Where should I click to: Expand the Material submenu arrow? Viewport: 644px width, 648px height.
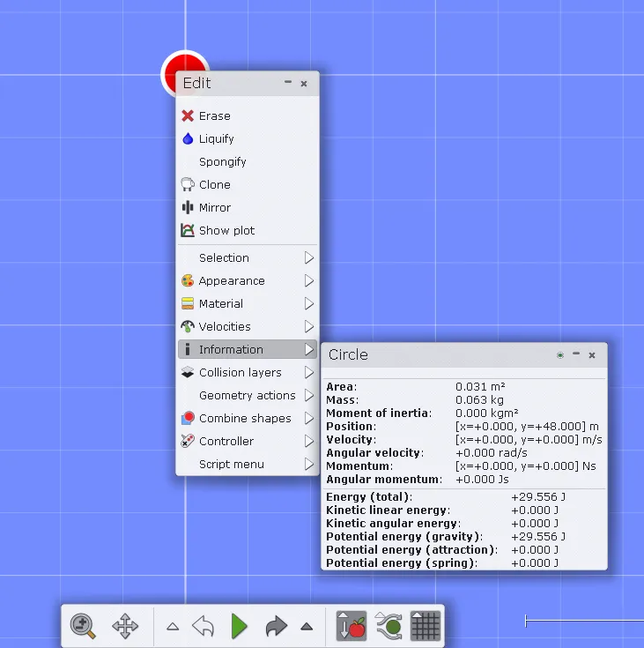point(309,304)
